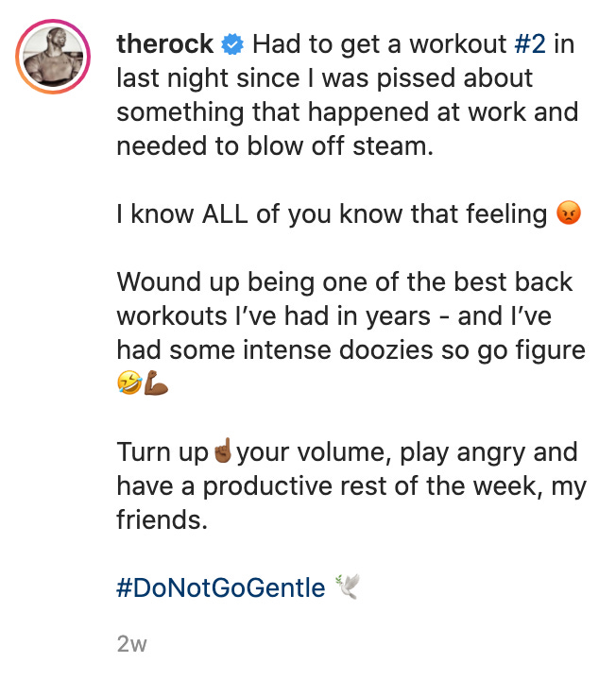The image size is (616, 680).
Task: Click the capitalized word ALL
Action: point(226,214)
